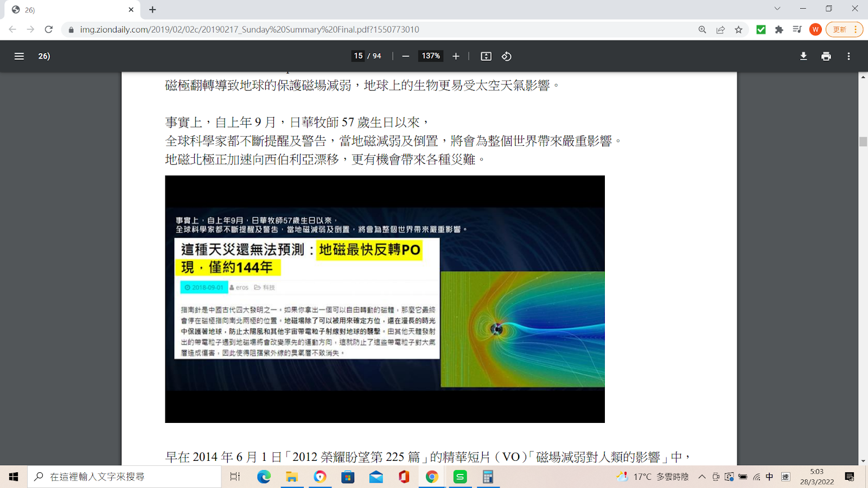Open the Mail app from taskbar
The width and height of the screenshot is (868, 488).
(376, 477)
